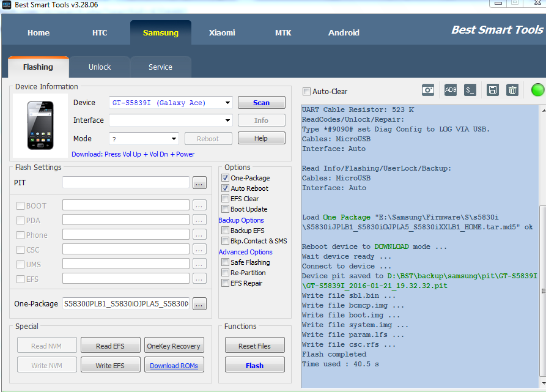
Task: Select the Flashing sub-tab
Action: (x=39, y=67)
